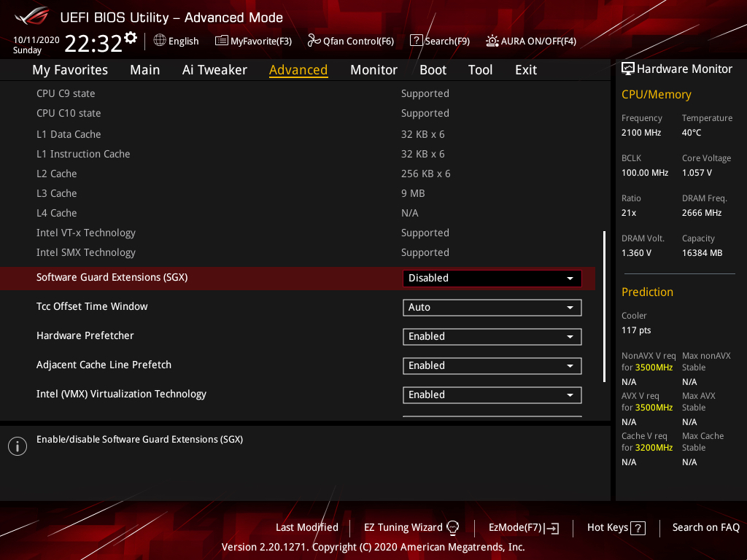Open the Tcc Offset Time Window dropdown
This screenshot has height=560, width=747.
[x=492, y=307]
